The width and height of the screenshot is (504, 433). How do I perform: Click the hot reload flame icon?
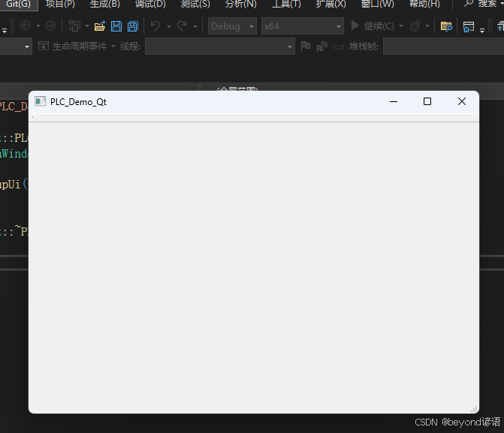(x=415, y=26)
